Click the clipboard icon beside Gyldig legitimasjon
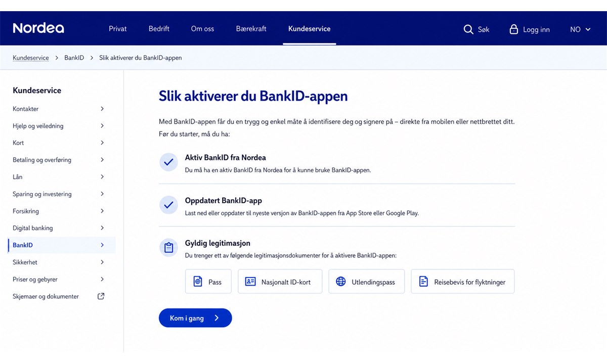The width and height of the screenshot is (607, 364). point(168,248)
